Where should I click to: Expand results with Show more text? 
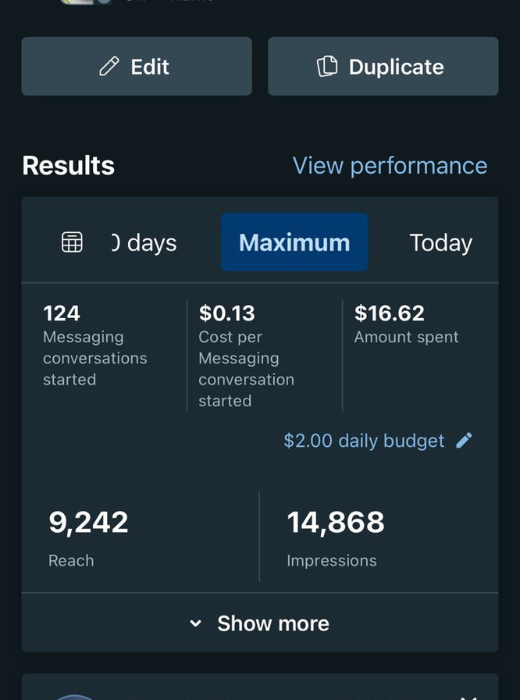(273, 623)
